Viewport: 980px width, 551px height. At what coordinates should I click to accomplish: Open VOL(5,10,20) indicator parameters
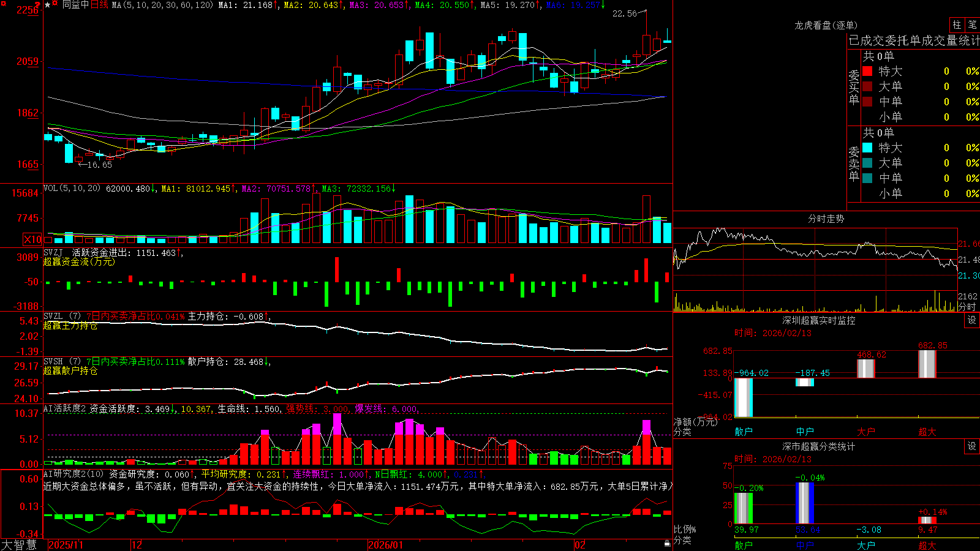tap(72, 189)
